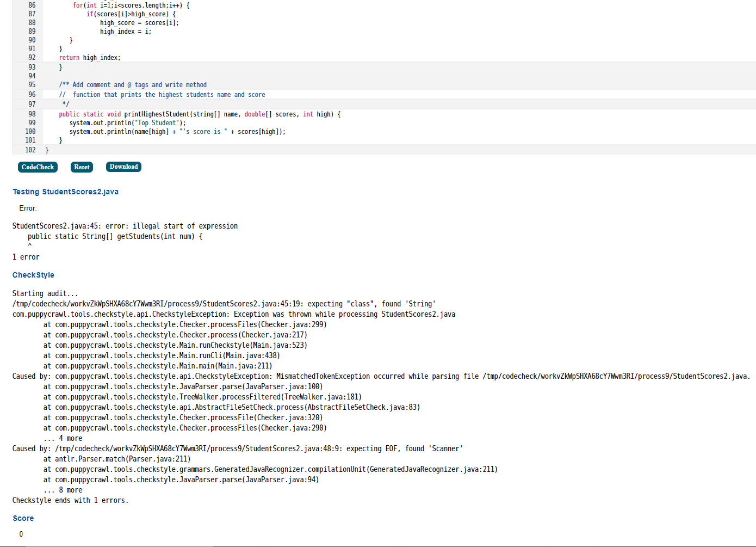The height and width of the screenshot is (547, 756).
Task: Click the CodeCheck button
Action: [x=38, y=167]
